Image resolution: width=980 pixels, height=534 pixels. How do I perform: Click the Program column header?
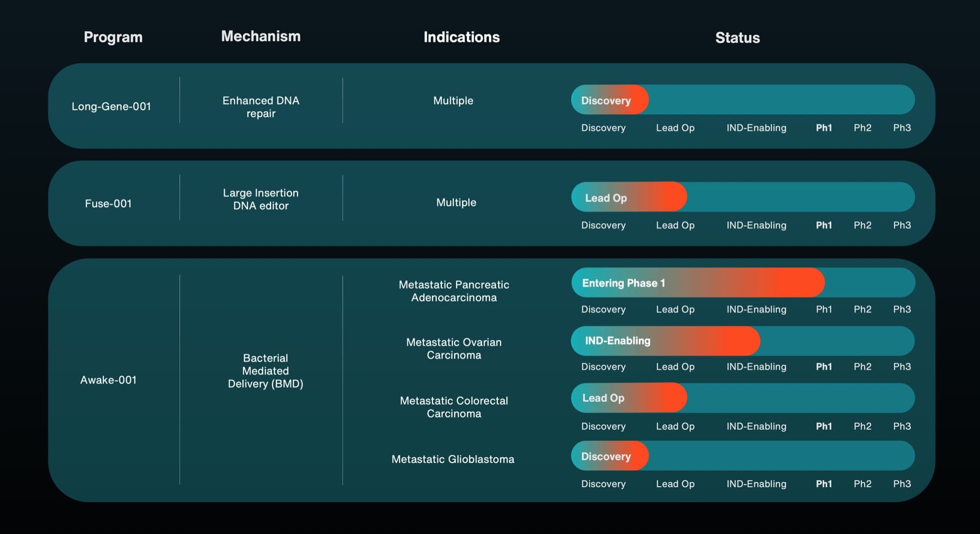click(x=113, y=37)
